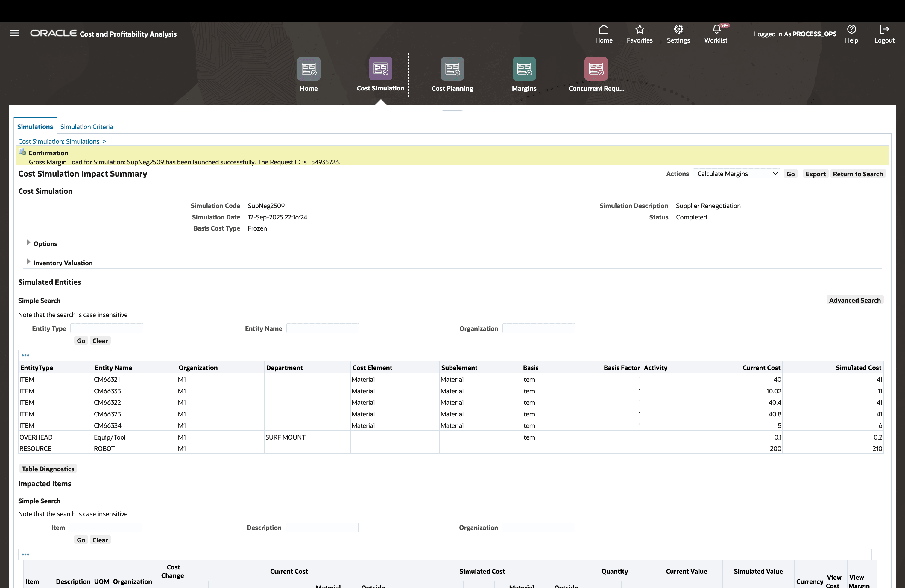Screen dimensions: 905x588
Task: Expand the Options section
Action: tap(28, 243)
